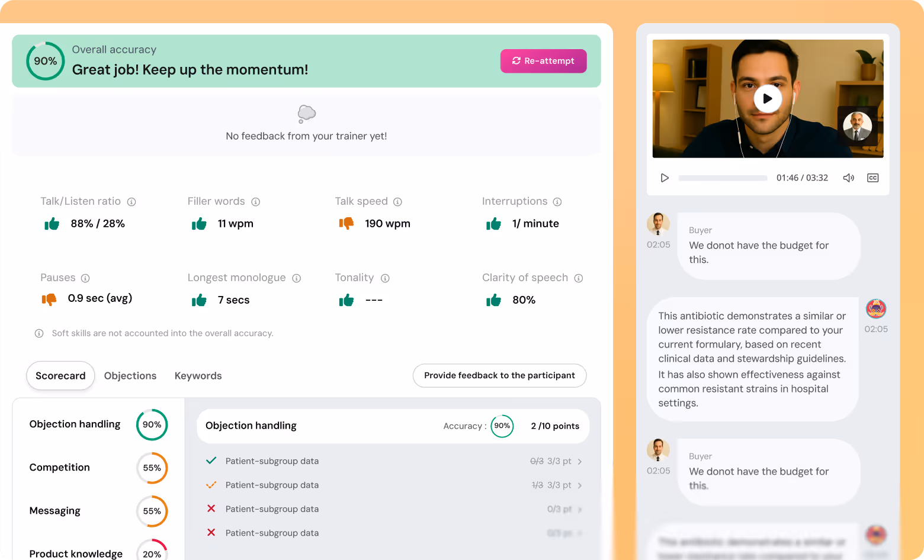This screenshot has width=924, height=560.
Task: Click green checkmark on first Patient-subgroup row
Action: 211,461
